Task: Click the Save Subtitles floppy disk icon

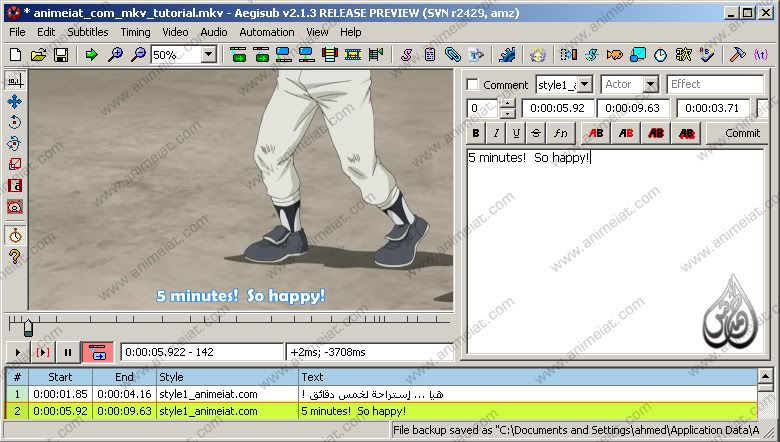Action: click(61, 55)
